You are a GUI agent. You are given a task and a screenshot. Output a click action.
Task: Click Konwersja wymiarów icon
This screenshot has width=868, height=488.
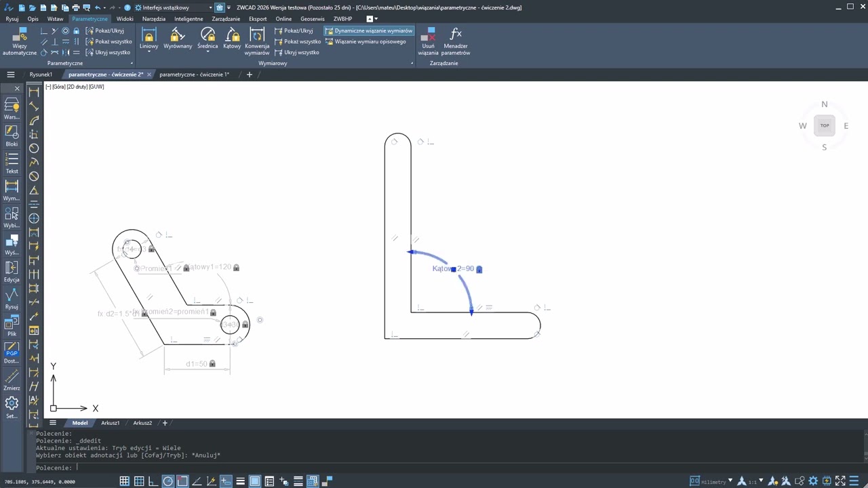coord(257,41)
